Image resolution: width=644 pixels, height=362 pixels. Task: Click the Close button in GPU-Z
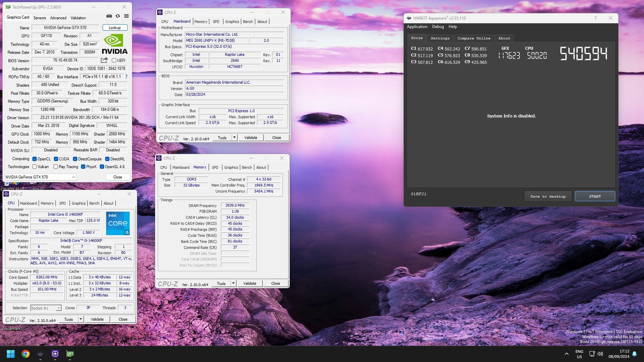coord(117,177)
